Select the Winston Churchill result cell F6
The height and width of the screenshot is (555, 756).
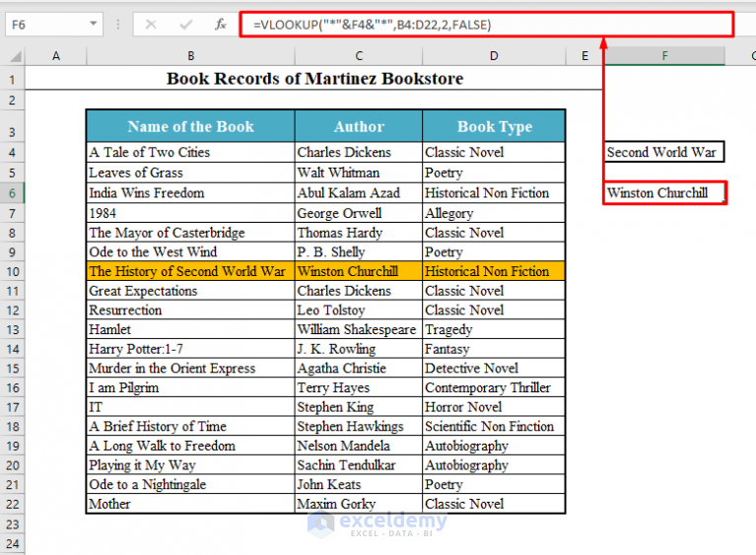coord(664,193)
